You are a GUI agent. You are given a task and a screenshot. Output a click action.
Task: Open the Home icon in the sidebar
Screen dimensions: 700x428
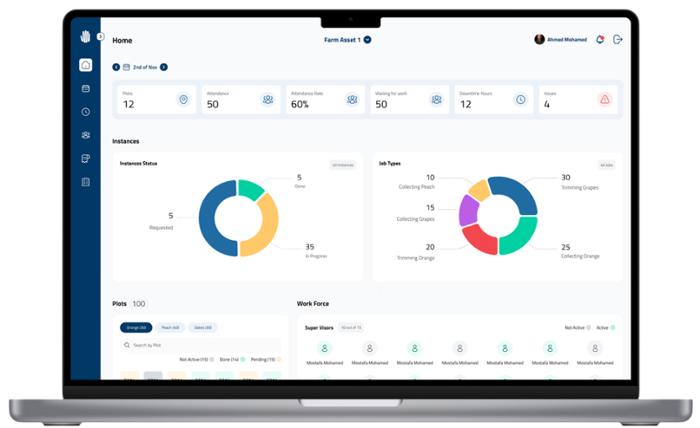pos(86,65)
